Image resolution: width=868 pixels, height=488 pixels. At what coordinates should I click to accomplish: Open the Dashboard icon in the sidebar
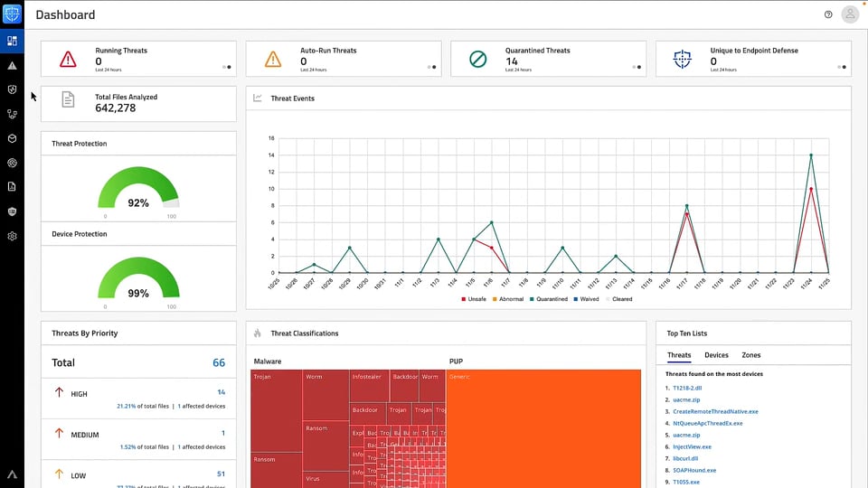pos(12,41)
